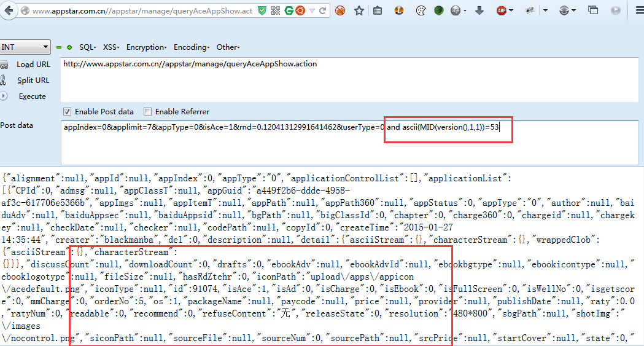Click the green shield security icon in address bar
Screen dimensions: 644x346
coord(262,10)
